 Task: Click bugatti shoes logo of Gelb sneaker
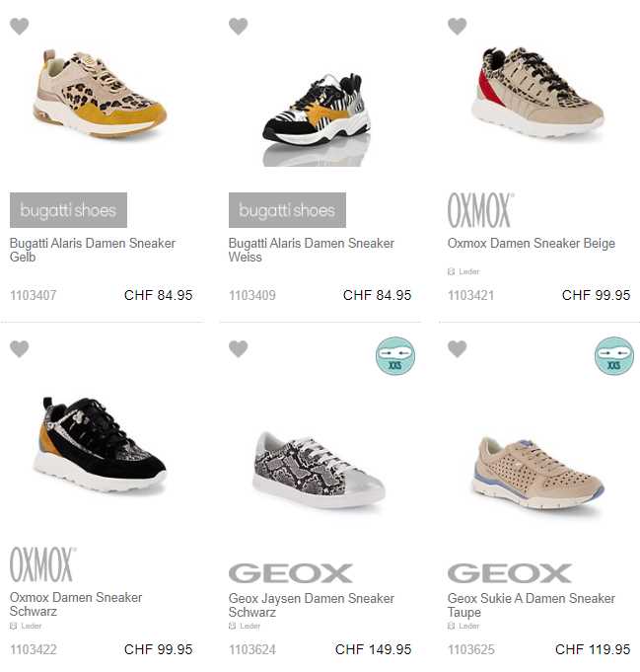tap(68, 210)
